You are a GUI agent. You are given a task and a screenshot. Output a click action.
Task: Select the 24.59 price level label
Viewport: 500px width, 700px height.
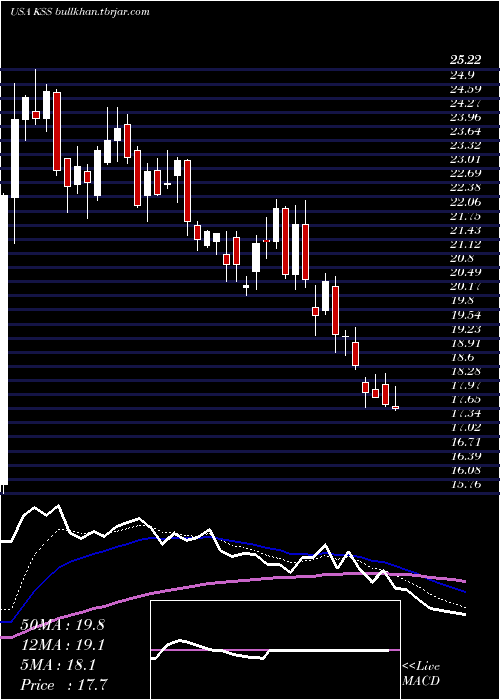click(466, 89)
